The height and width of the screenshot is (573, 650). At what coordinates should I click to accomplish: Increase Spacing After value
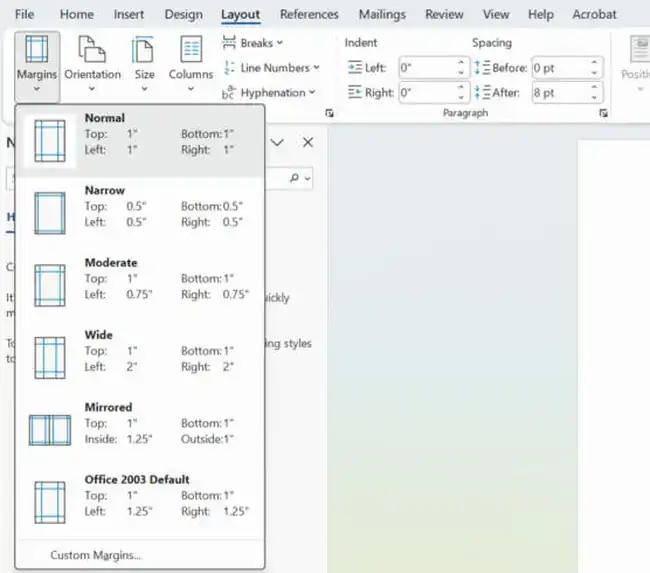[594, 87]
